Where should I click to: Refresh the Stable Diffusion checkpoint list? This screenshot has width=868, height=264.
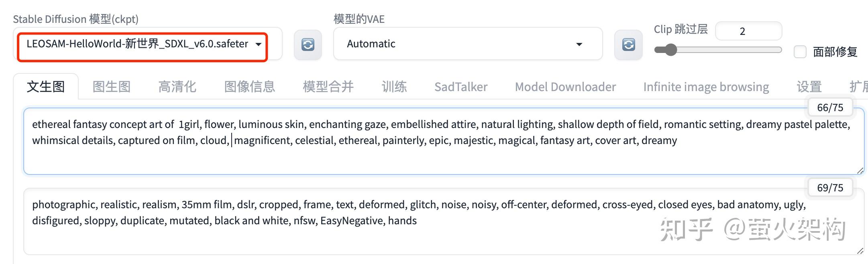pos(308,45)
